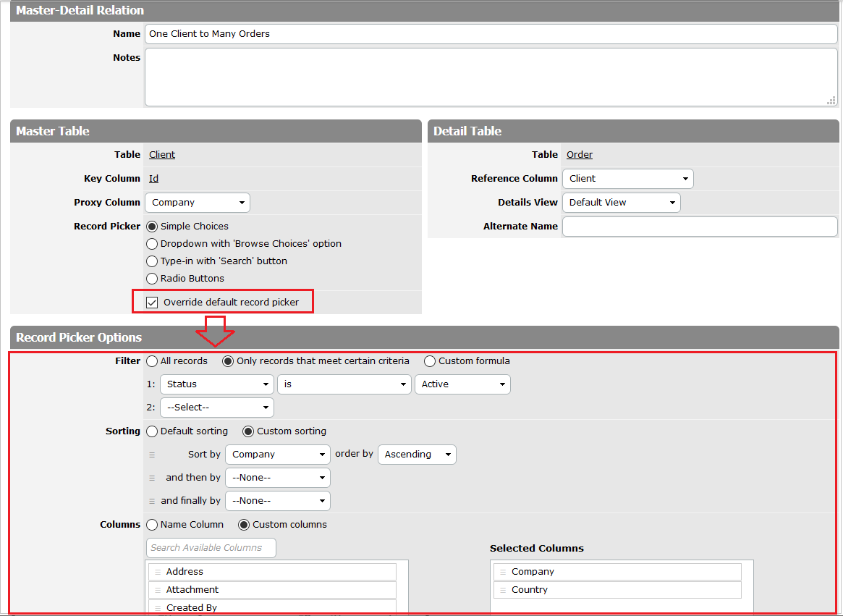Open the 'is' filter operator dropdown
The height and width of the screenshot is (616, 843).
344,384
